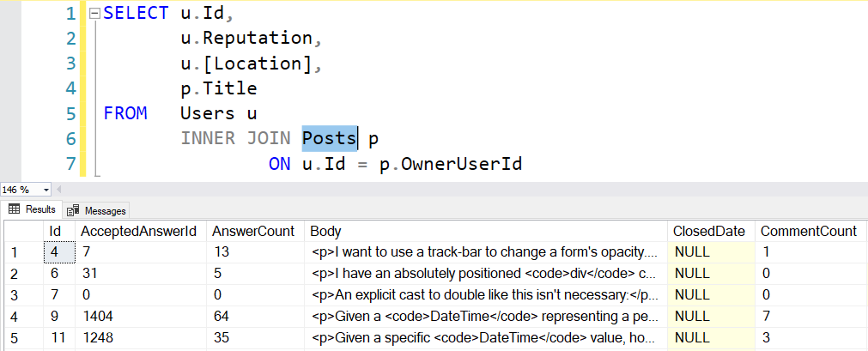868x351 pixels.
Task: Switch to the Results tab
Action: click(32, 209)
